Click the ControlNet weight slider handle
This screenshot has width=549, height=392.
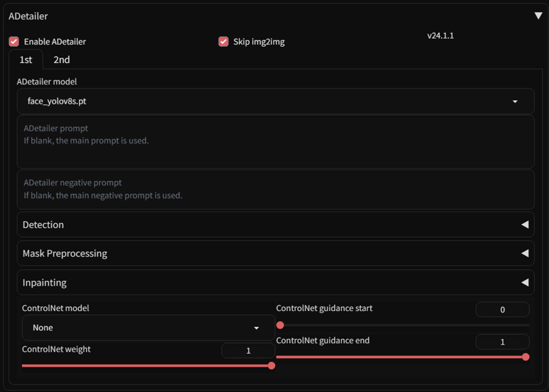tap(271, 366)
